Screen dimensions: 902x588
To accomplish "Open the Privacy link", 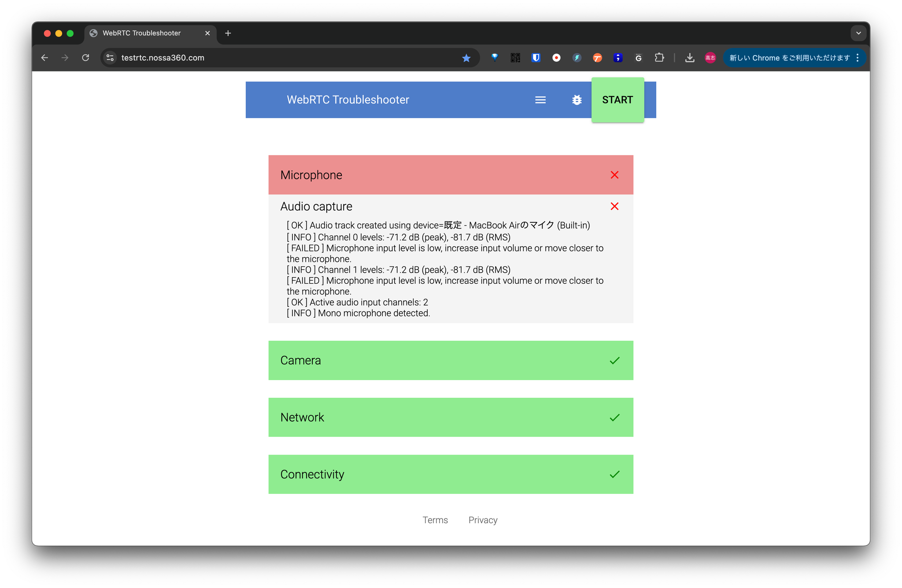I will coord(483,520).
